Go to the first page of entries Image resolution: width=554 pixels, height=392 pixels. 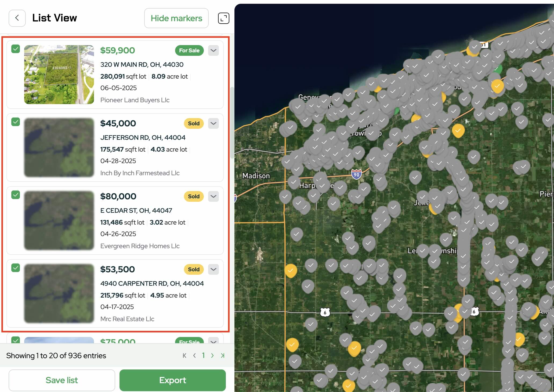coord(184,356)
